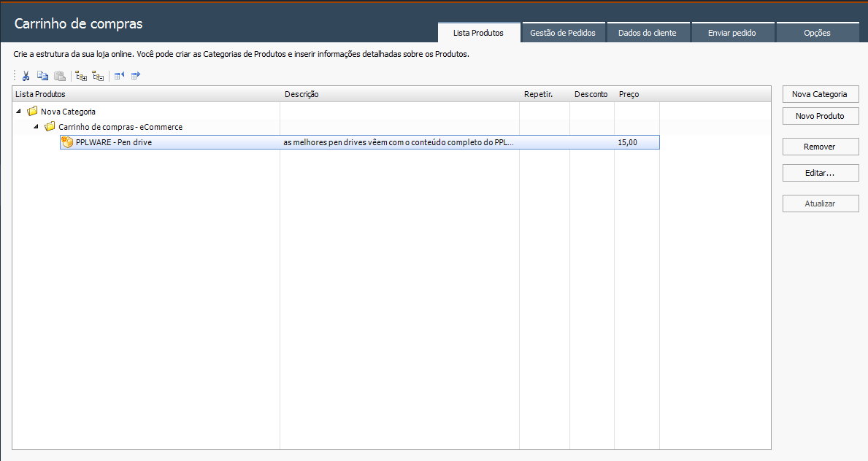This screenshot has width=868, height=461.
Task: Click the Remover button
Action: click(820, 147)
